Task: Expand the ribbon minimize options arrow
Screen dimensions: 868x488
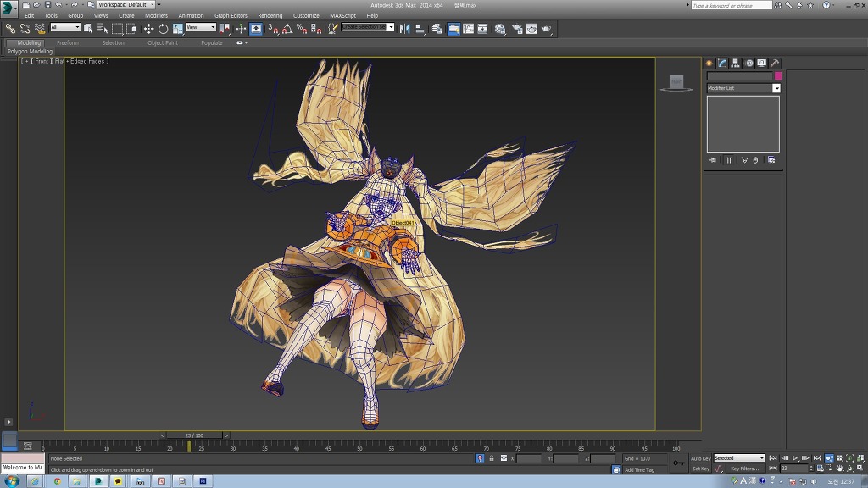Action: point(246,42)
